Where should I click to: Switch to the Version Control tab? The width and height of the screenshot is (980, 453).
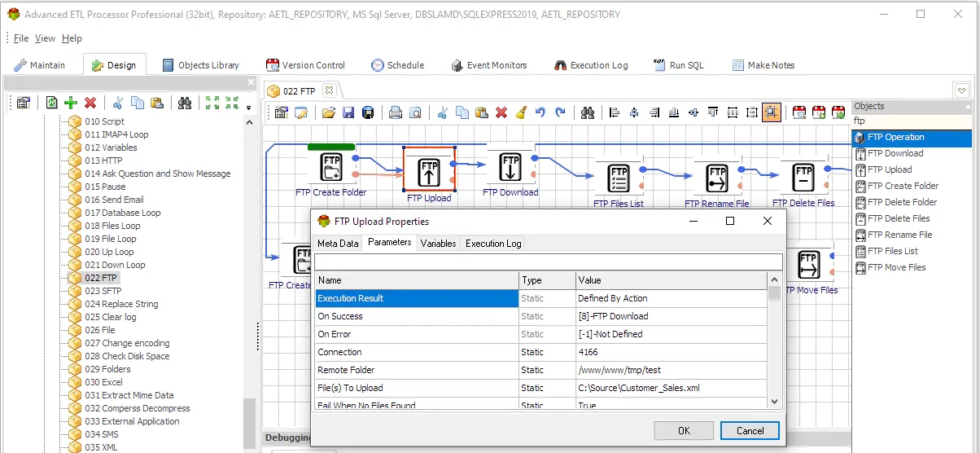(305, 65)
